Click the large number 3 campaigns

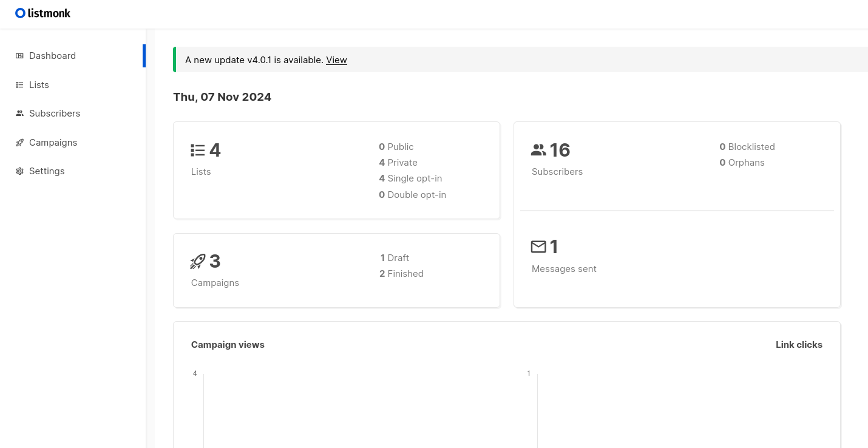pyautogui.click(x=215, y=262)
